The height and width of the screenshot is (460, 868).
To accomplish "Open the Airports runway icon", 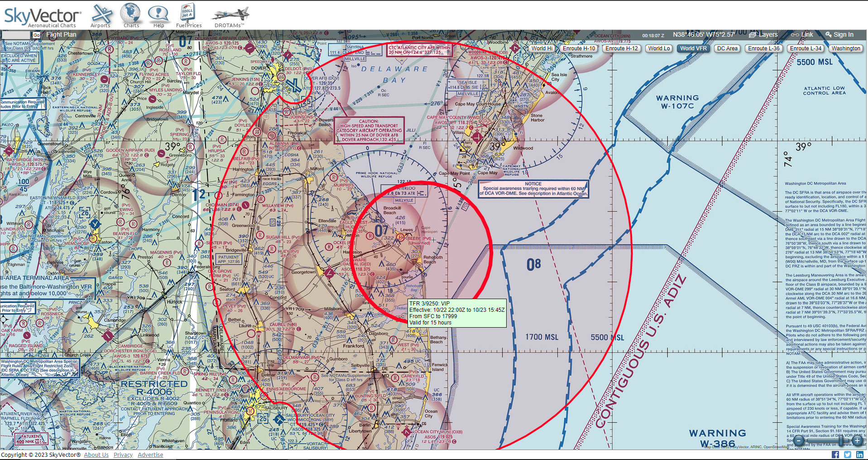I will 101,14.
